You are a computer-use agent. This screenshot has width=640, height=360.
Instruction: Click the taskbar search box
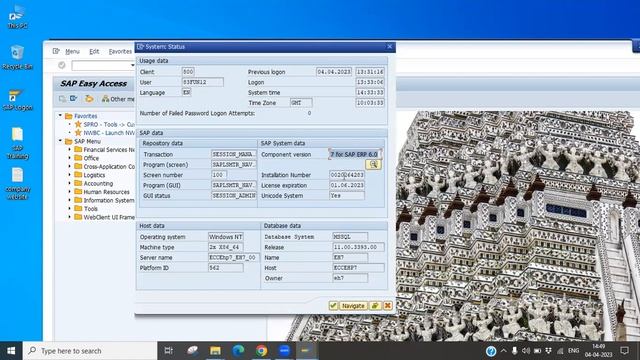(x=90, y=351)
